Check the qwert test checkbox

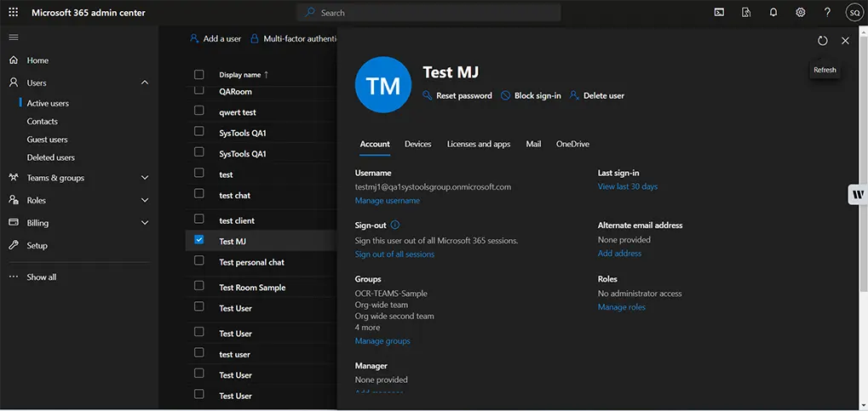tap(199, 111)
